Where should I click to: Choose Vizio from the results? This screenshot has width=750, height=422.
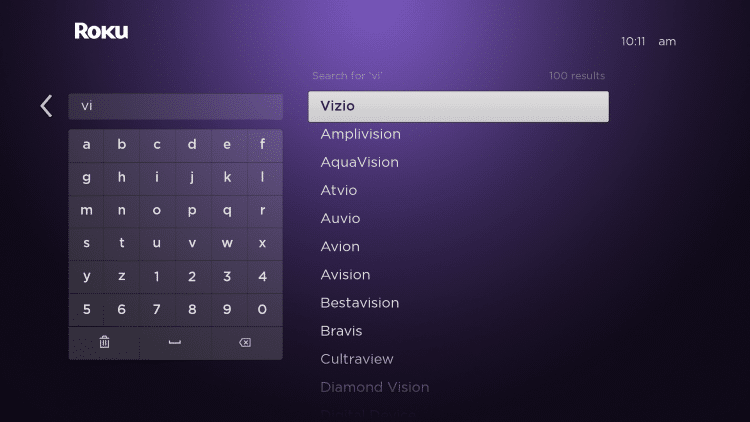point(458,106)
